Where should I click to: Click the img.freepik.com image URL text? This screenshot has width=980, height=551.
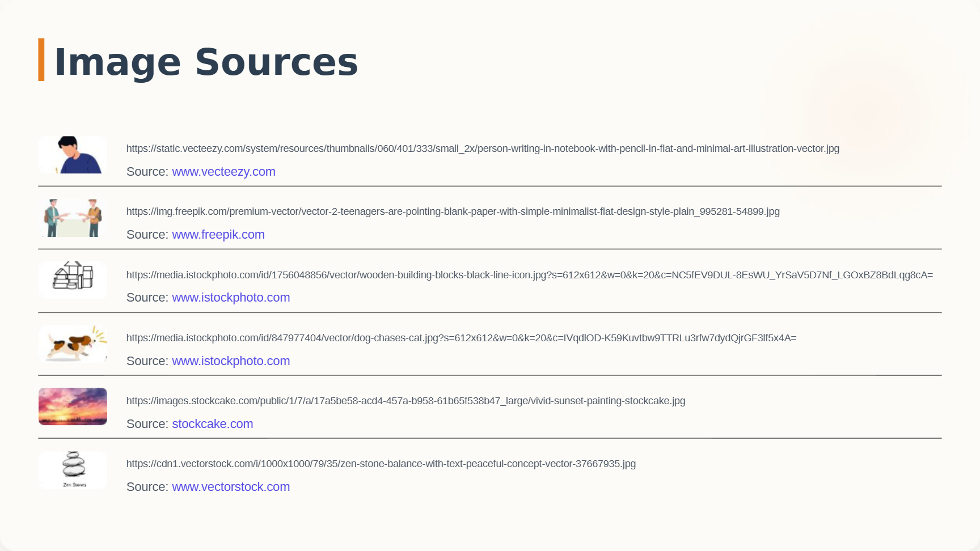pyautogui.click(x=453, y=211)
